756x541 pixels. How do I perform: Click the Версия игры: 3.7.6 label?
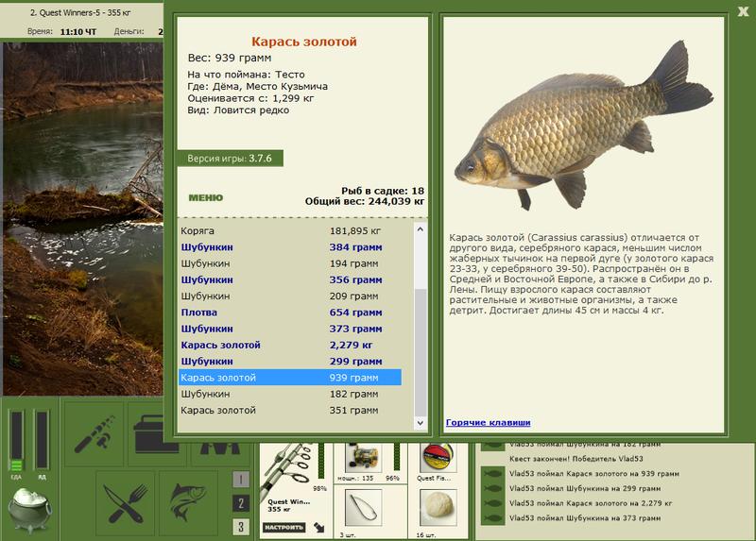click(230, 159)
